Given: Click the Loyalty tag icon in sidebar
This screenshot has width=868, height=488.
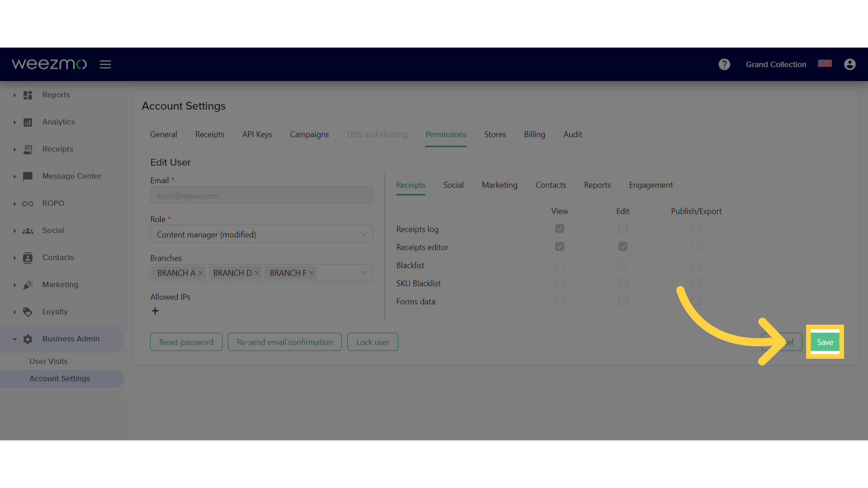Looking at the screenshot, I should point(28,312).
